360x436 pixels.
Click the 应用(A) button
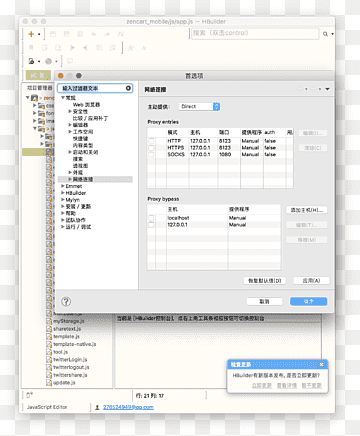click(311, 281)
